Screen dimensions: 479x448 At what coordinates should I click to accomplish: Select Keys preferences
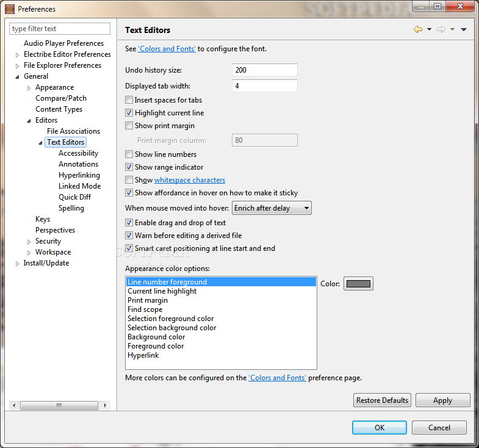click(43, 219)
